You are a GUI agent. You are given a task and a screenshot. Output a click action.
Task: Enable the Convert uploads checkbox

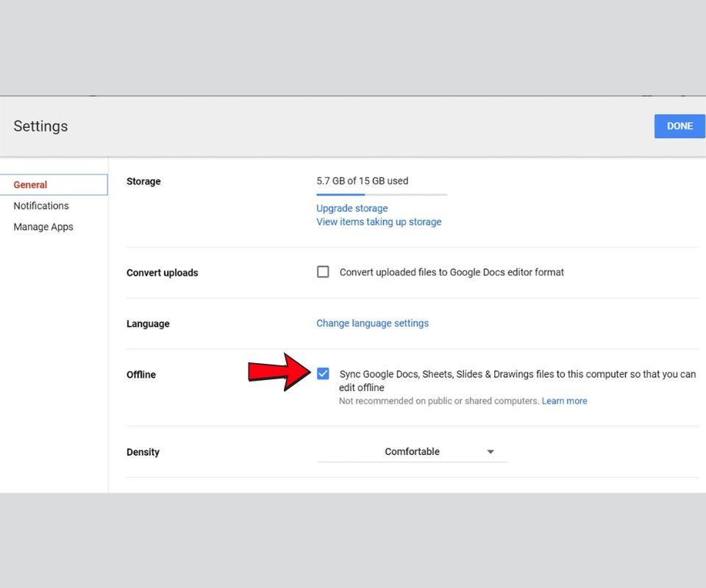323,272
